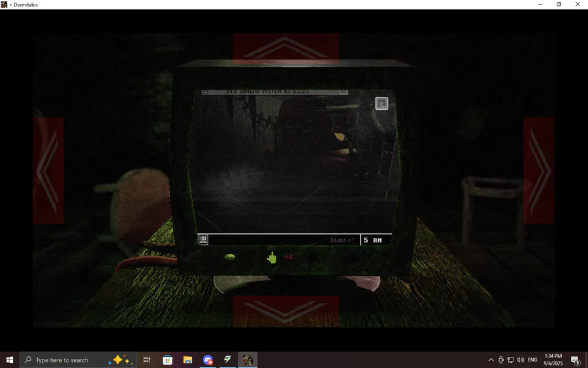Click the camera feed view on monitor
Image resolution: width=588 pixels, height=368 pixels.
[x=295, y=163]
